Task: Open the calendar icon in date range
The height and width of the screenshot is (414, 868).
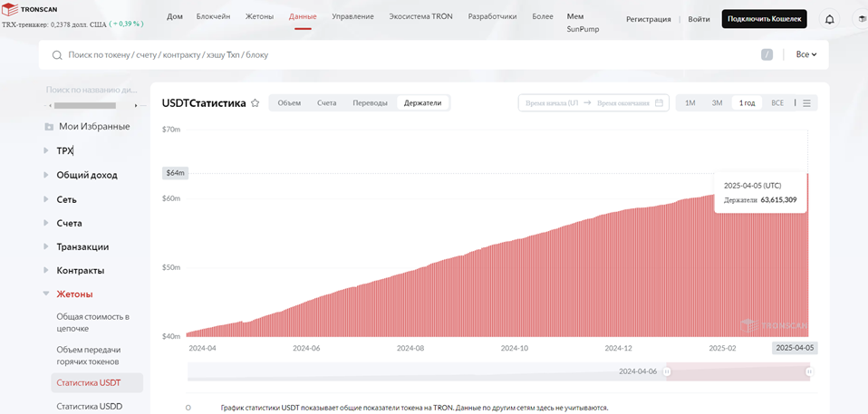Action: pyautogui.click(x=659, y=103)
